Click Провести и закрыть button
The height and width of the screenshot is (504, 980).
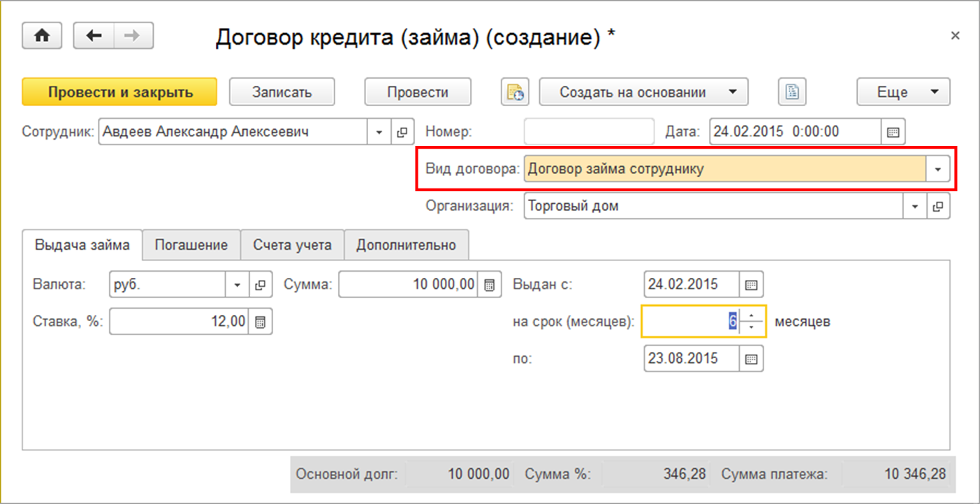[x=120, y=92]
